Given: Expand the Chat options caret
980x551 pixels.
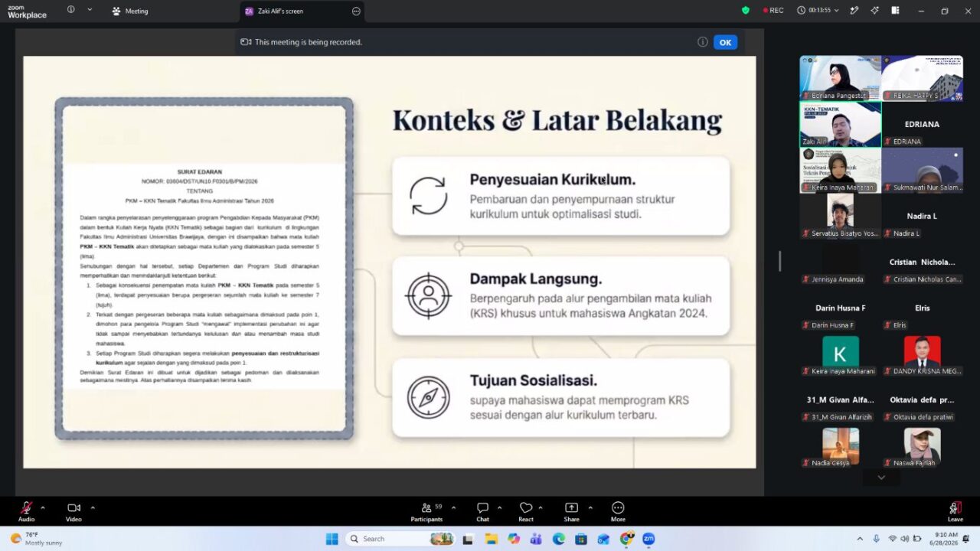Looking at the screenshot, I should point(500,507).
